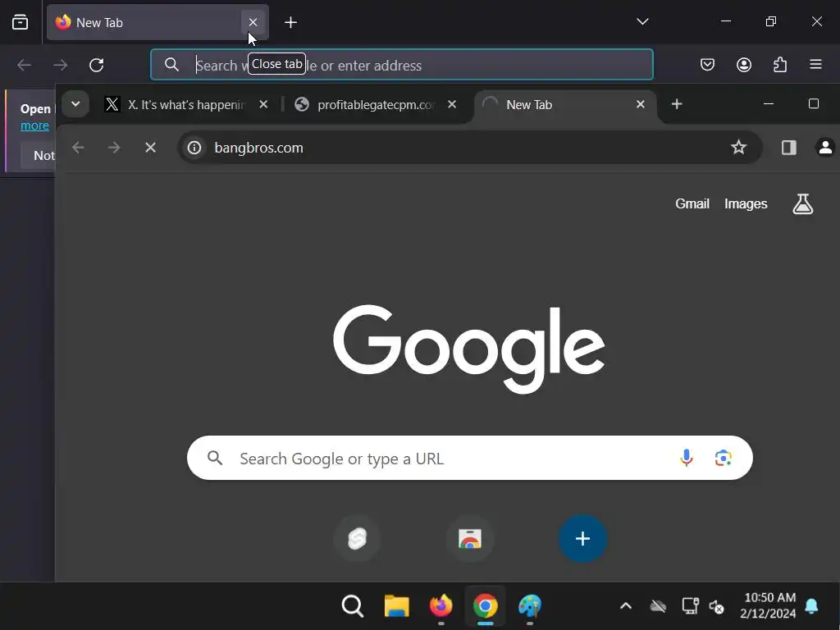Switch to the X. It's what's happening tab
This screenshot has height=630, width=840.
pyautogui.click(x=185, y=104)
